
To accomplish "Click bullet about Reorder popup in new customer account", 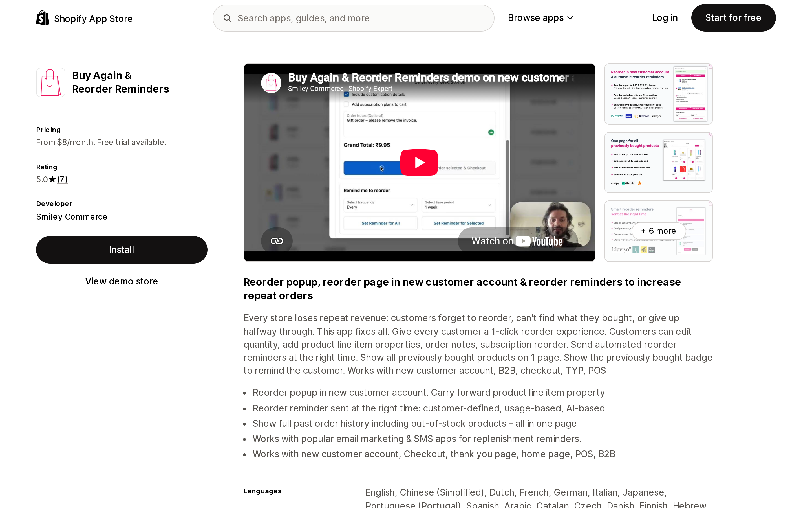I will pyautogui.click(x=429, y=392).
